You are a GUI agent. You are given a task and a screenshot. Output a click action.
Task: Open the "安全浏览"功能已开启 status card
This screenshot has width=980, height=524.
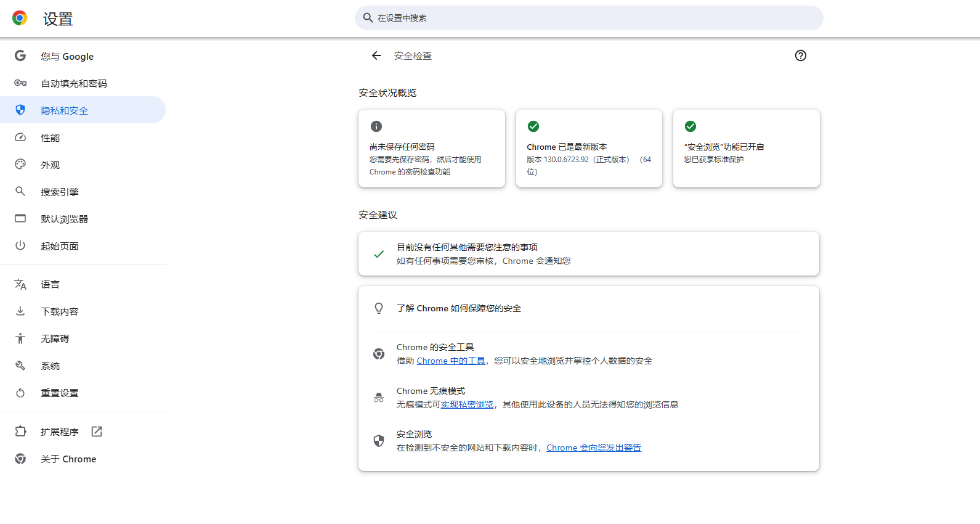(747, 149)
